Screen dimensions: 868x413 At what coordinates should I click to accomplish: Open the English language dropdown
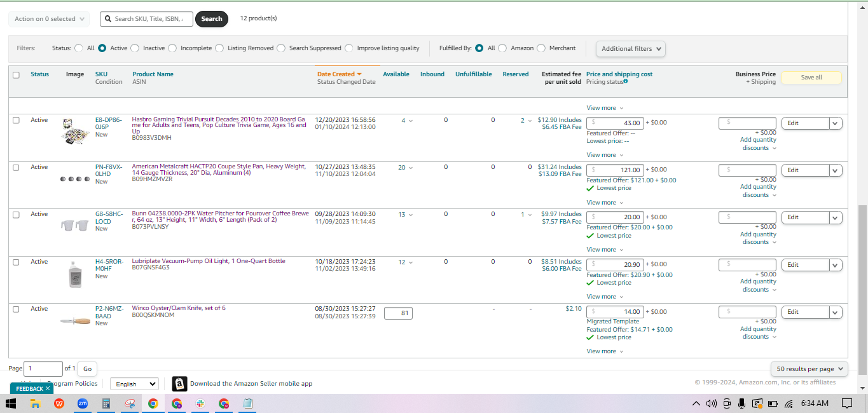pos(134,384)
